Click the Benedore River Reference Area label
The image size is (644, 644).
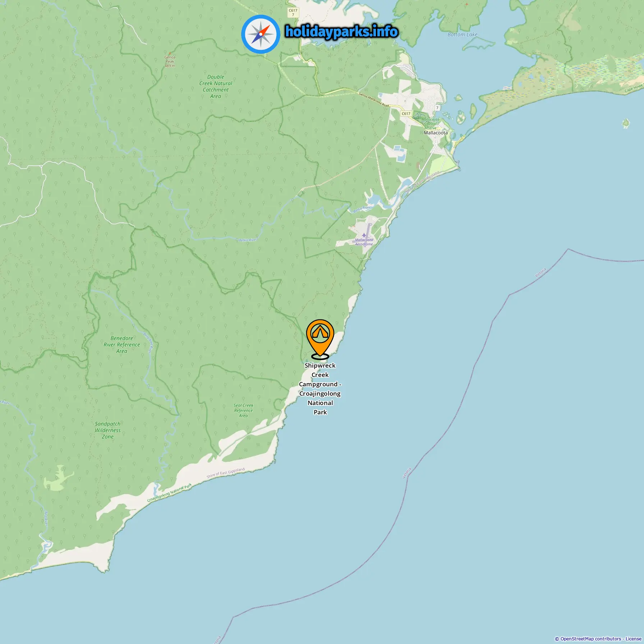pos(122,345)
